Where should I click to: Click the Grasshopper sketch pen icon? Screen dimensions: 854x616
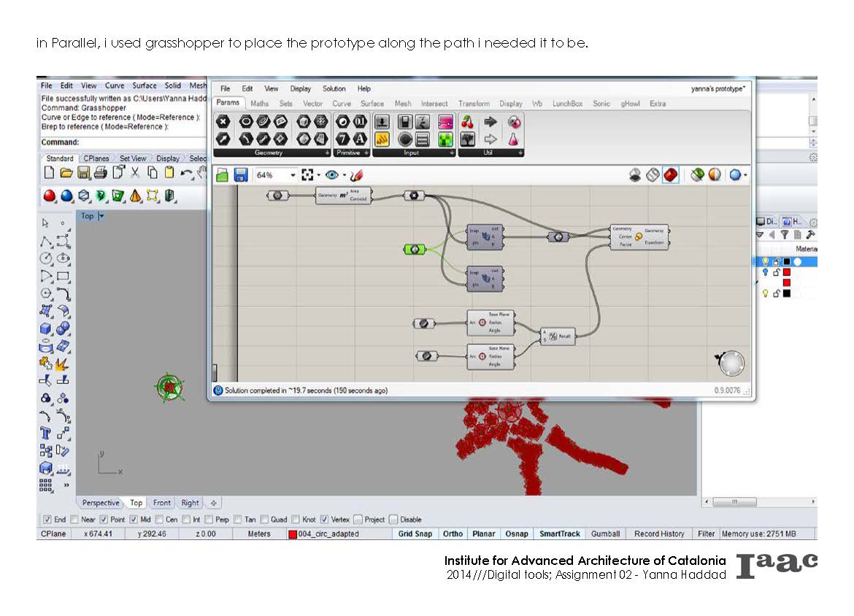pos(355,175)
